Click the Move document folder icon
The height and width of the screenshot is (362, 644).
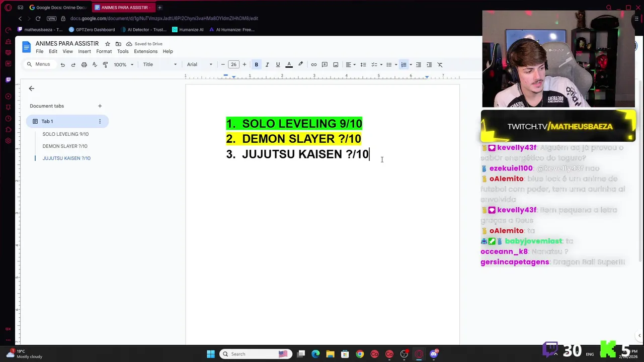pos(118,44)
